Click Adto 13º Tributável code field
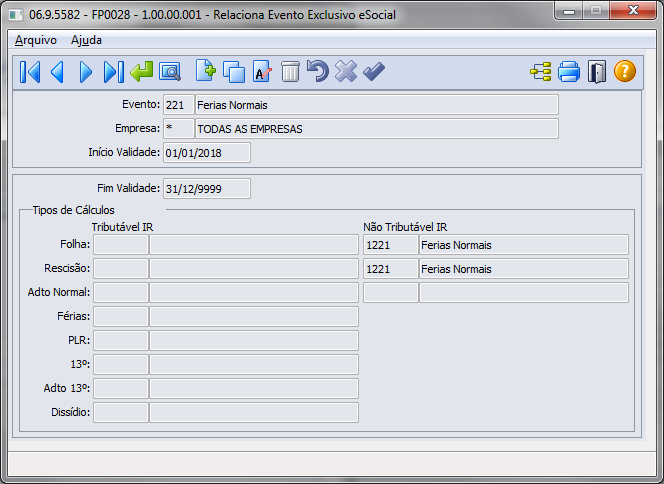This screenshot has width=664, height=484. 121,389
